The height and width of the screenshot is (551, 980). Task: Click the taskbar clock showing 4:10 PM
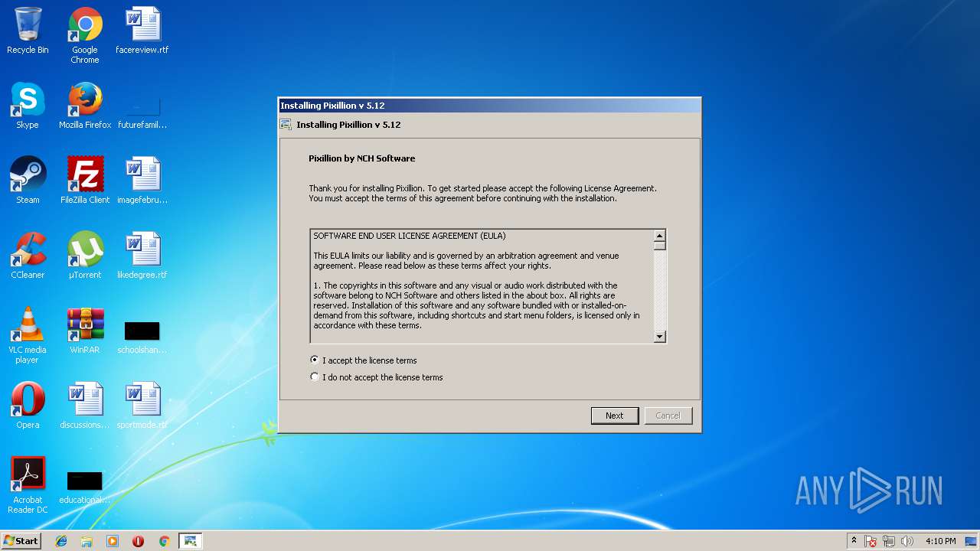point(940,541)
